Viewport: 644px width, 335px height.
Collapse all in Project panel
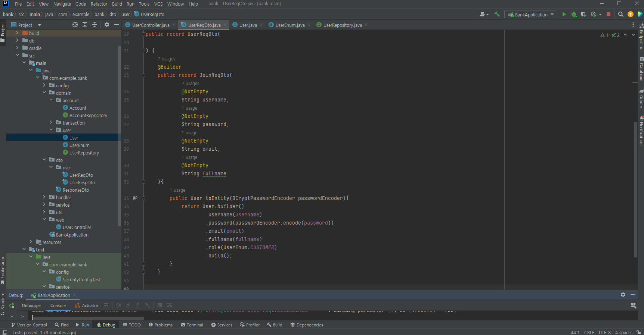click(95, 25)
